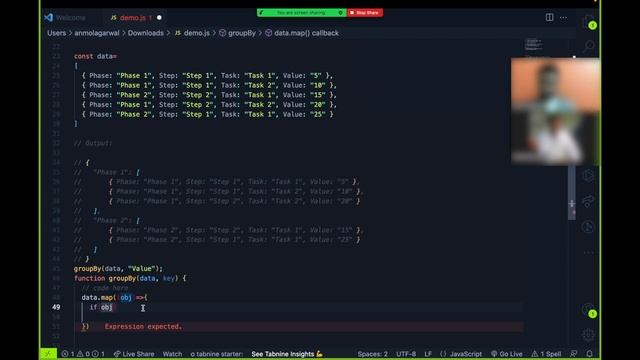The image size is (640, 360).
Task: Click the feedback icon beside the bell
Action: 574,354
